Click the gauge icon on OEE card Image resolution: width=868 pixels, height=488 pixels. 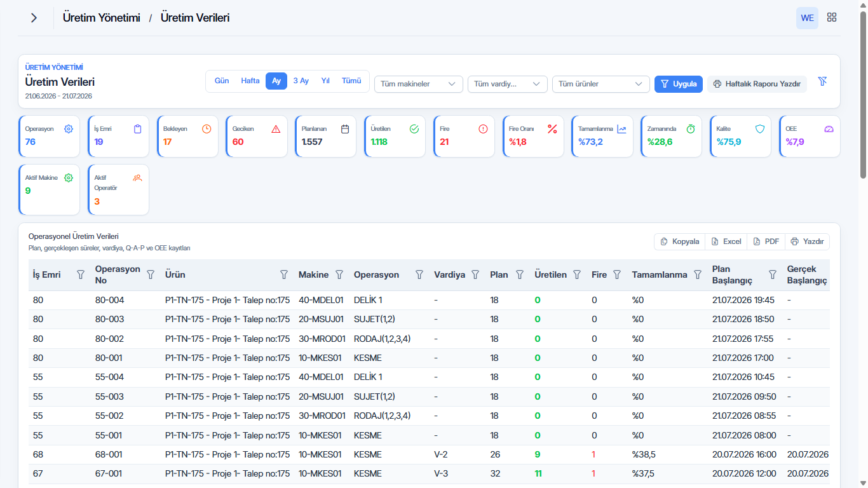pyautogui.click(x=829, y=129)
